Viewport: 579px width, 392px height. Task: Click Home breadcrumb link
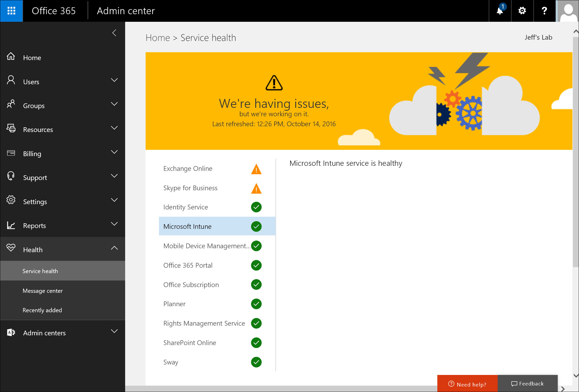coord(158,38)
